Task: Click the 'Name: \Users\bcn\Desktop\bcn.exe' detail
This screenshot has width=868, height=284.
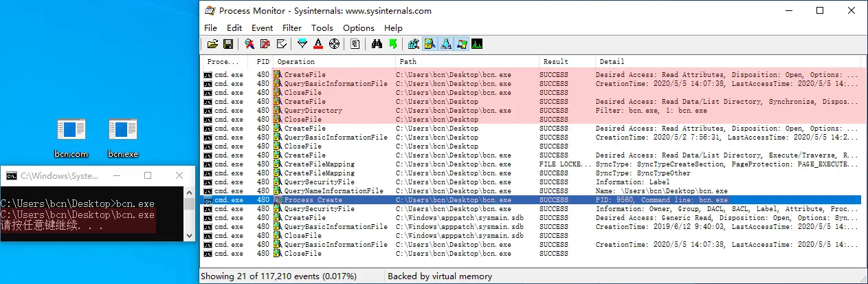Action: point(662,191)
